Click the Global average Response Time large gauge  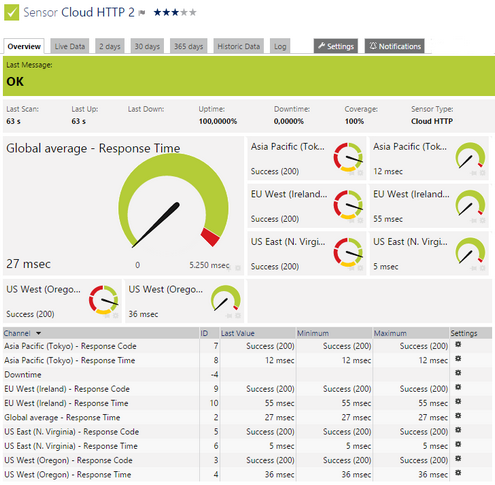tap(173, 201)
